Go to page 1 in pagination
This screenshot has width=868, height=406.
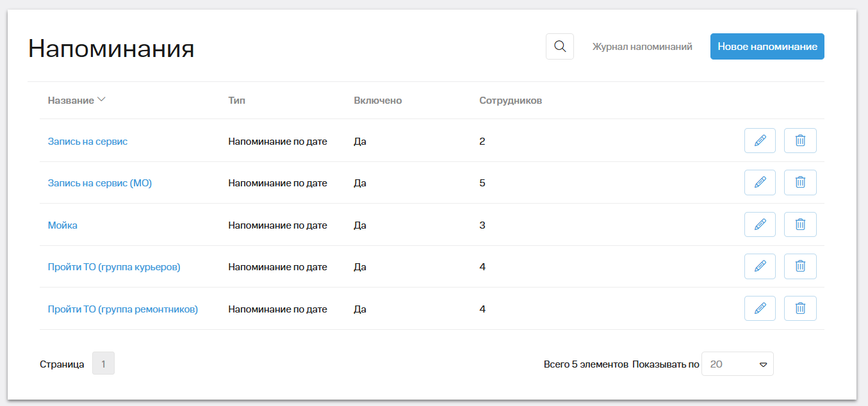point(103,364)
